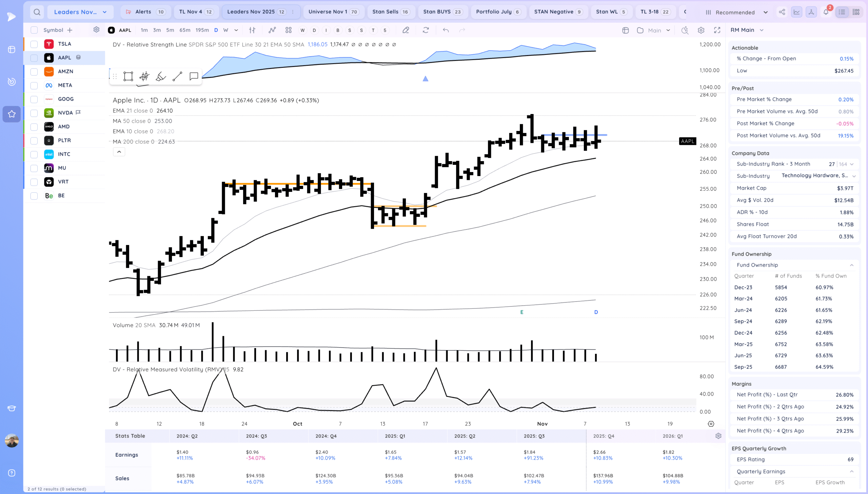868x494 pixels.
Task: Toggle the select-all Symbol checkbox
Action: coord(34,30)
